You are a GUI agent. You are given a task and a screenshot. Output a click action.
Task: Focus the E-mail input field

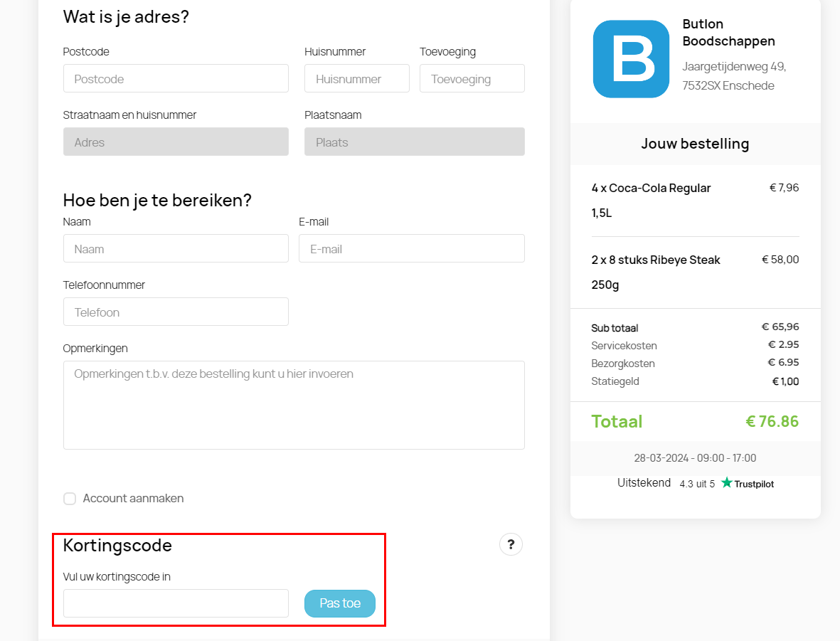411,248
